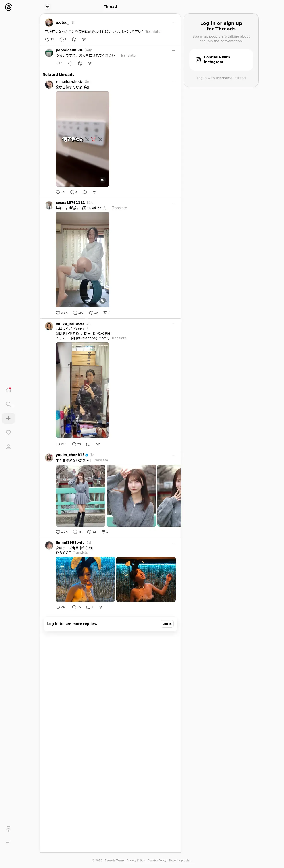Unmute risa.chan.insta's video
The image size is (284, 868).
tap(103, 180)
